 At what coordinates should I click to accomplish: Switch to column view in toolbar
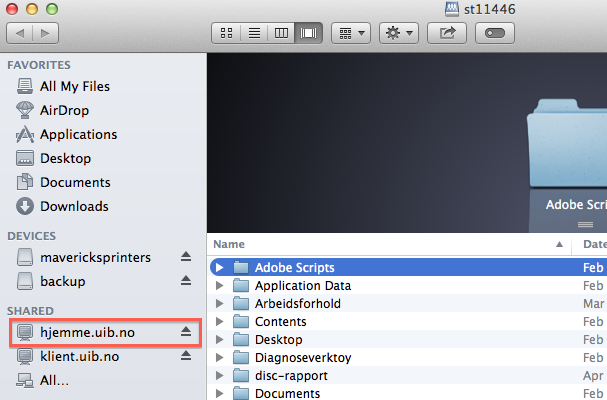pyautogui.click(x=281, y=33)
